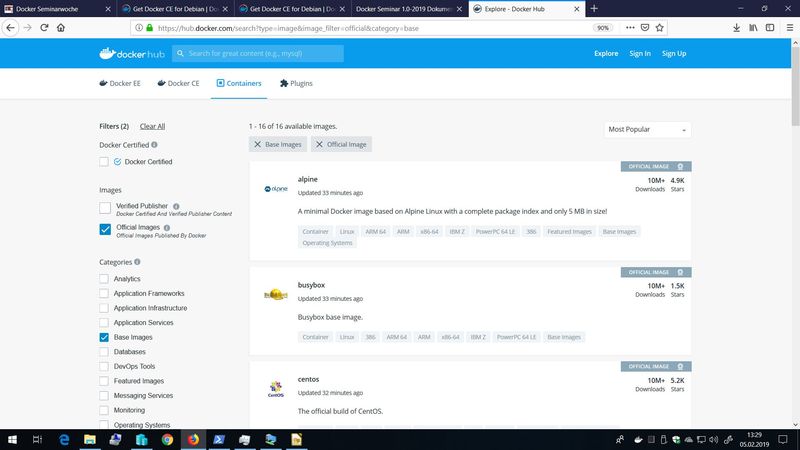Open the centos image title
800x450 pixels.
[x=308, y=379]
